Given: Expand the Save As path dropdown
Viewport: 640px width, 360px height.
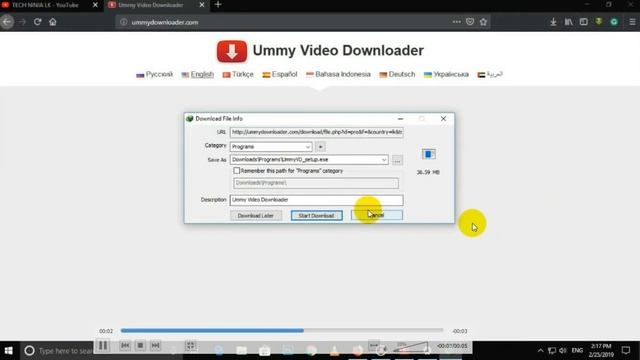Looking at the screenshot, I should pyautogui.click(x=384, y=160).
